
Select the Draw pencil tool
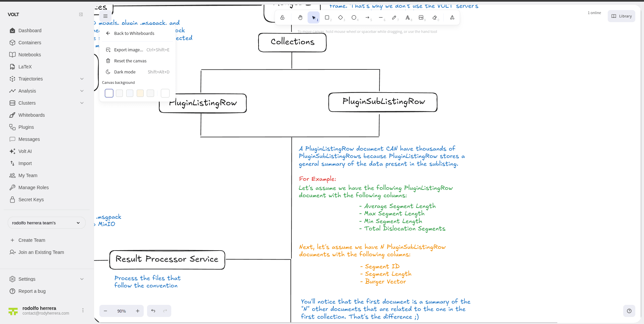click(395, 17)
